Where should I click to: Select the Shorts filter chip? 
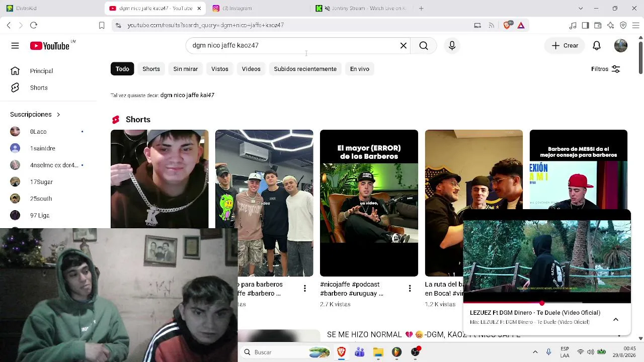151,69
